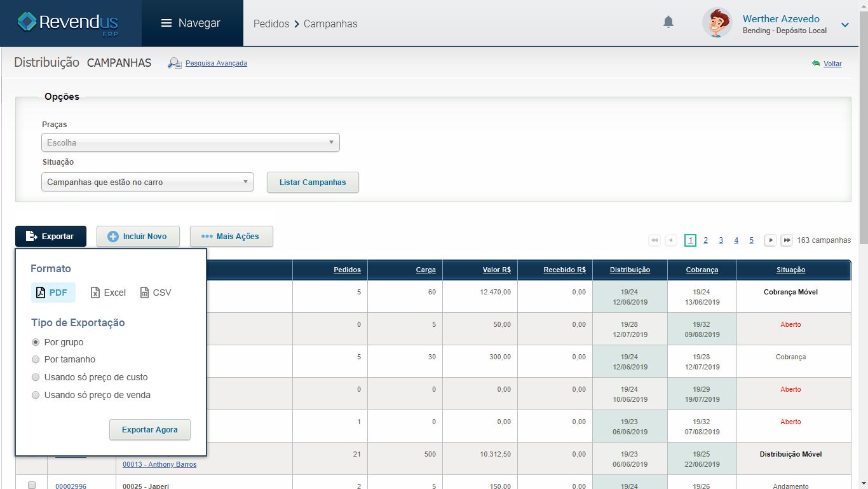Expand the Situação dropdown
This screenshot has height=489, width=868.
pos(147,182)
